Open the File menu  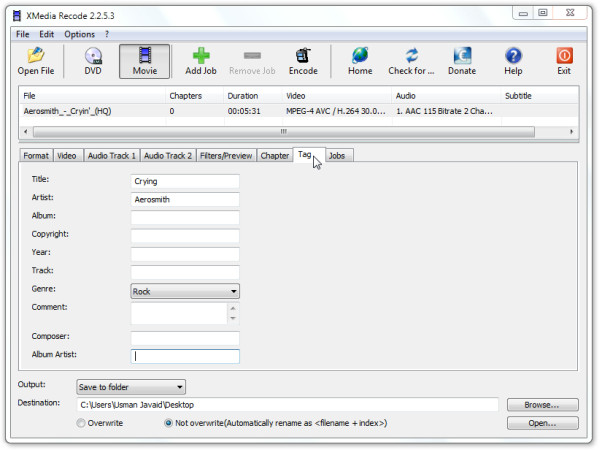(23, 34)
